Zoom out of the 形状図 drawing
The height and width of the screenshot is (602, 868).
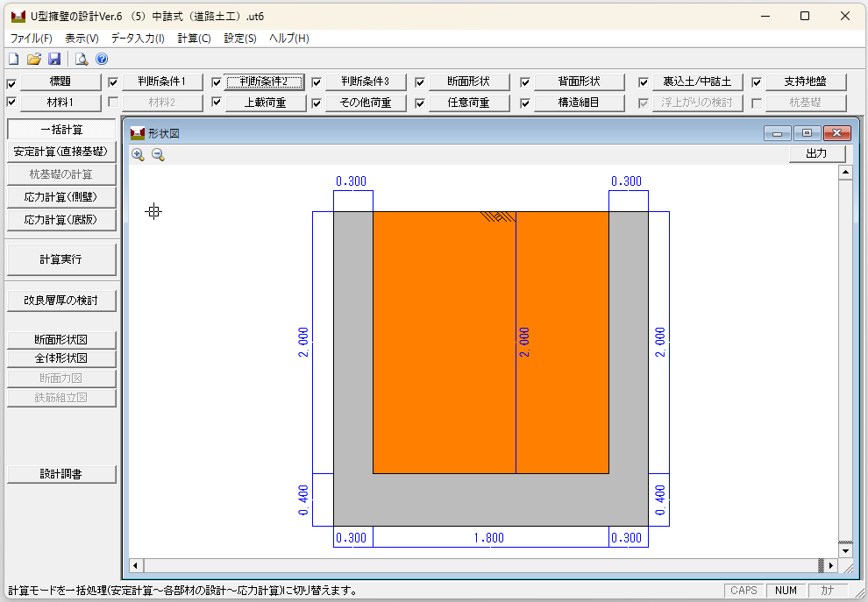(x=158, y=154)
